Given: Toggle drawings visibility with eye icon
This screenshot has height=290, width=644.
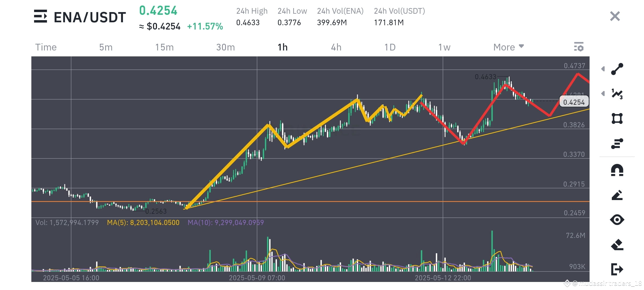Looking at the screenshot, I should click(x=617, y=220).
